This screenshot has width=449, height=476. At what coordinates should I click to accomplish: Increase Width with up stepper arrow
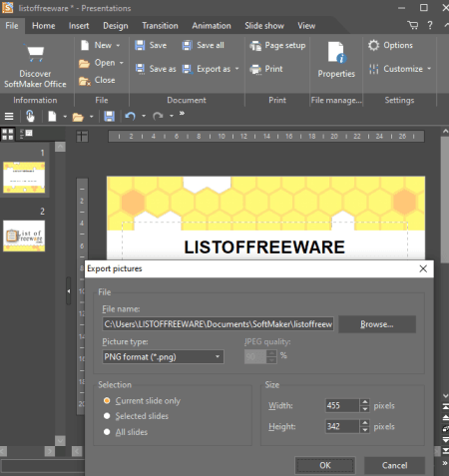tap(365, 402)
